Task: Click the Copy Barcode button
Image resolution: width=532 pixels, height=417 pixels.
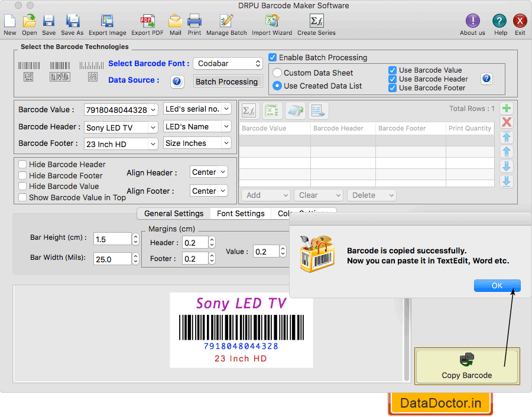Action: [467, 366]
